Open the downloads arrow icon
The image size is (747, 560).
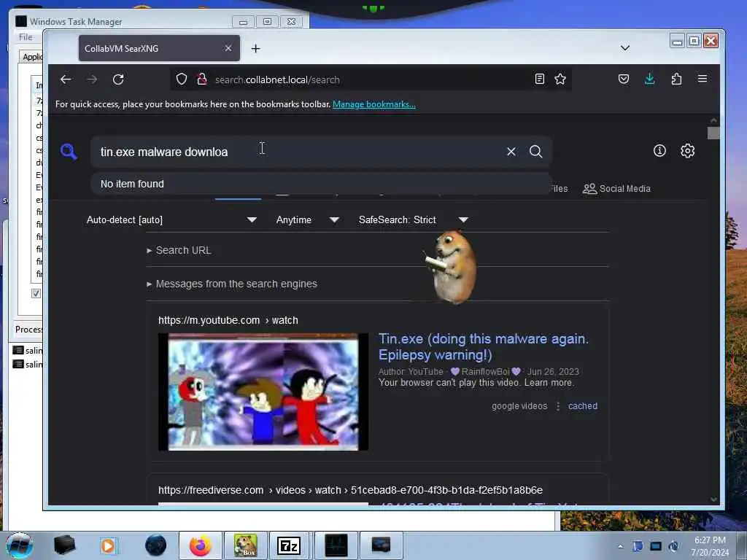click(x=650, y=79)
